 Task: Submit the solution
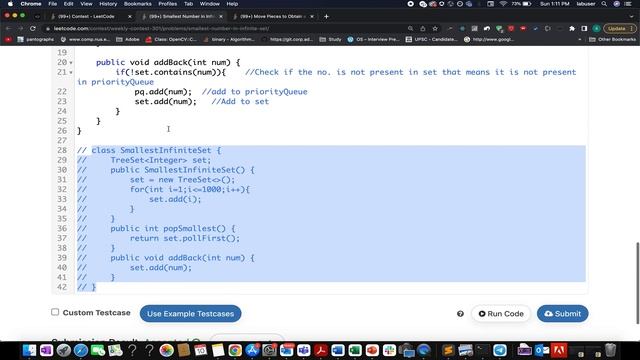point(562,313)
